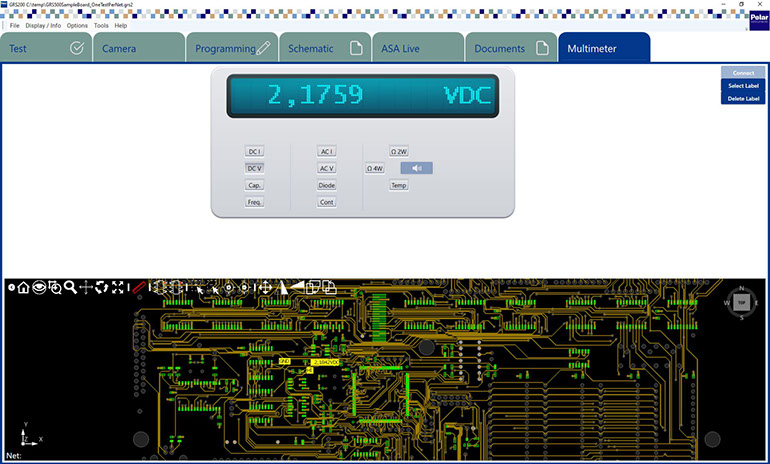This screenshot has width=770, height=464.
Task: Toggle the multimeter speaker beep button
Action: coord(417,169)
